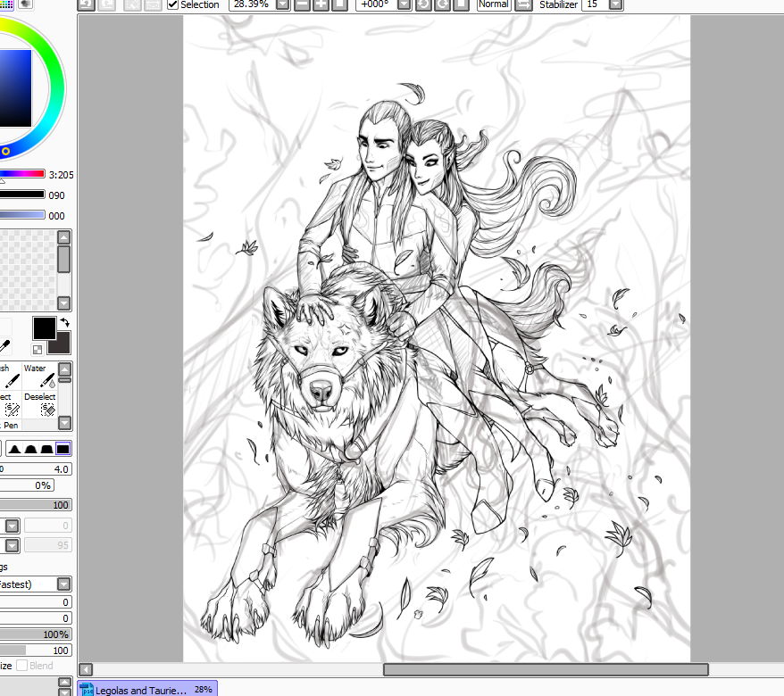Choose the third brush edge shape
Viewport: 784px width, 696px height.
(x=46, y=449)
